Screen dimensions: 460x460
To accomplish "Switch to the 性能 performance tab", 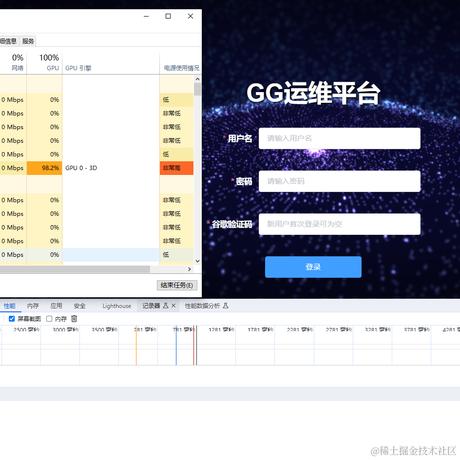I will tap(9, 306).
